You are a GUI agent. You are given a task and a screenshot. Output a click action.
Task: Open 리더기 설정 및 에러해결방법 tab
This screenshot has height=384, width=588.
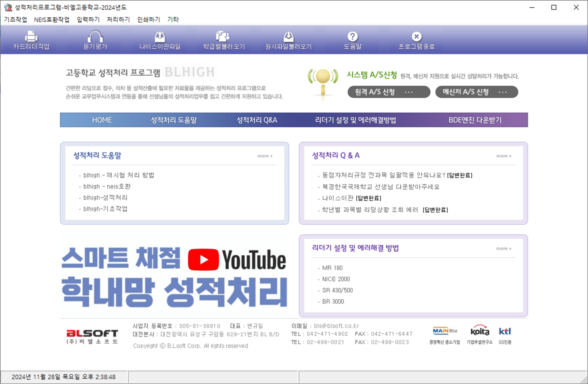(x=355, y=120)
